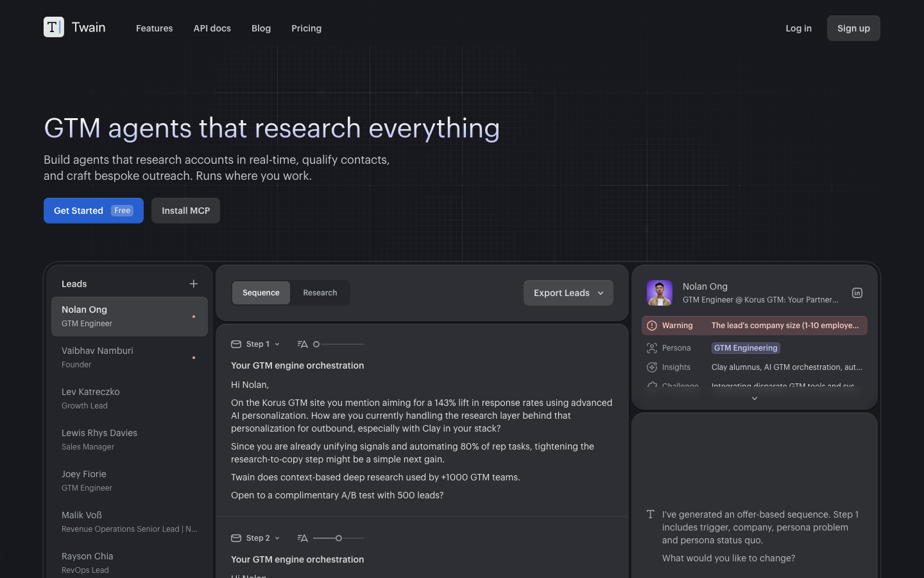Screen dimensions: 924x578
Task: Expand lead details with down chevron
Action: pos(755,399)
